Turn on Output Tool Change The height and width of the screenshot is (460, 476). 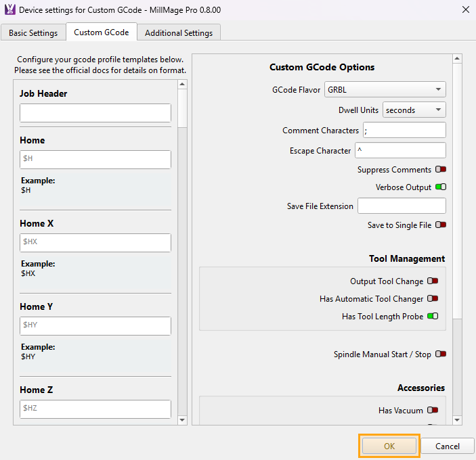(x=433, y=281)
